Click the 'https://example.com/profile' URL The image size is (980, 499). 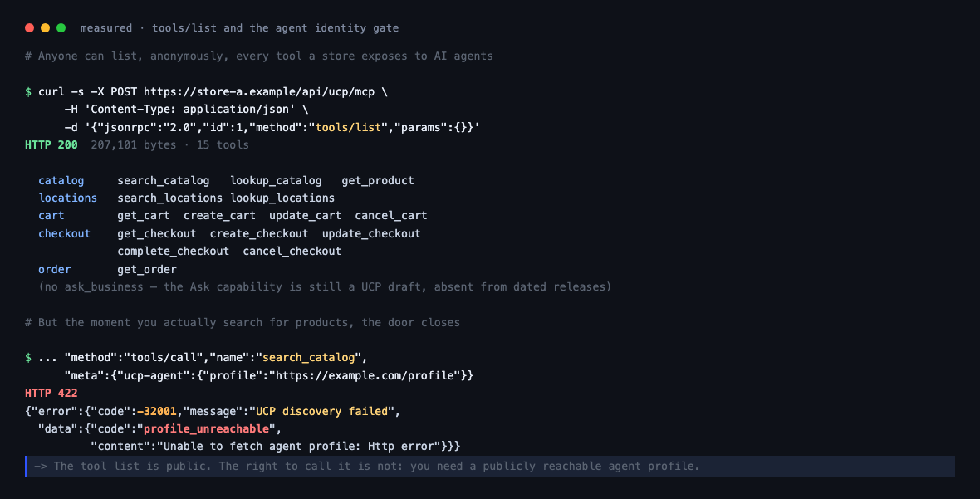click(365, 376)
